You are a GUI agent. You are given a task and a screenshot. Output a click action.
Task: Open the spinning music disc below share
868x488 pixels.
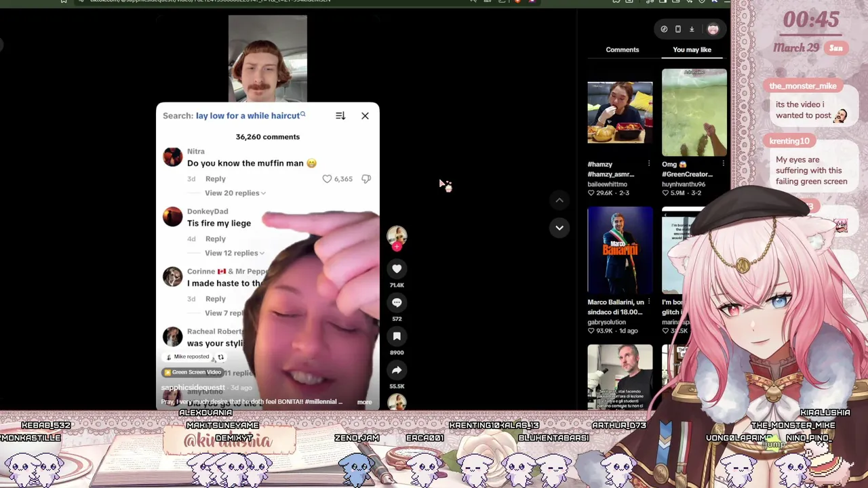tap(397, 403)
